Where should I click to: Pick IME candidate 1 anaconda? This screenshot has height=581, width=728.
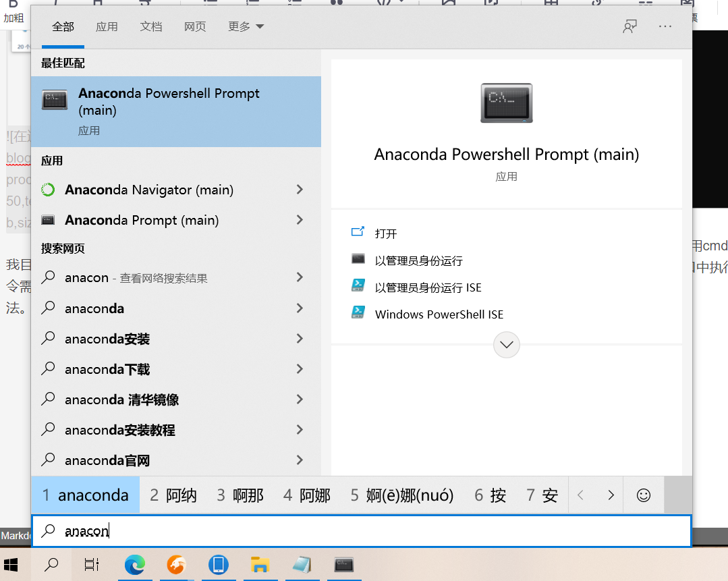[x=86, y=495]
